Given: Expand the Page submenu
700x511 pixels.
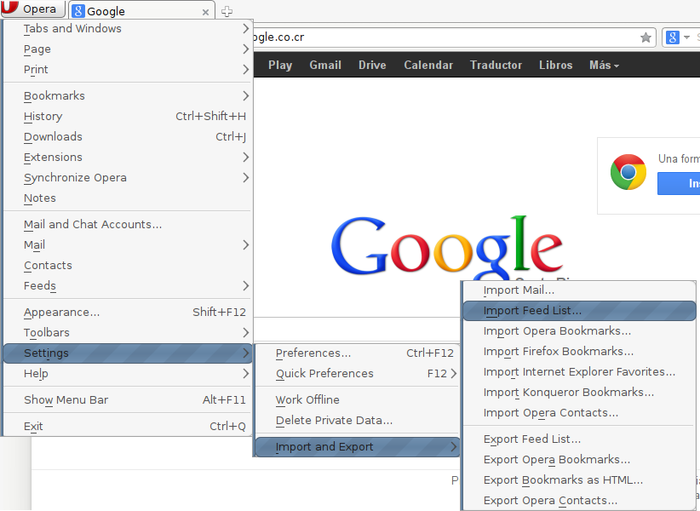Looking at the screenshot, I should pyautogui.click(x=128, y=49).
